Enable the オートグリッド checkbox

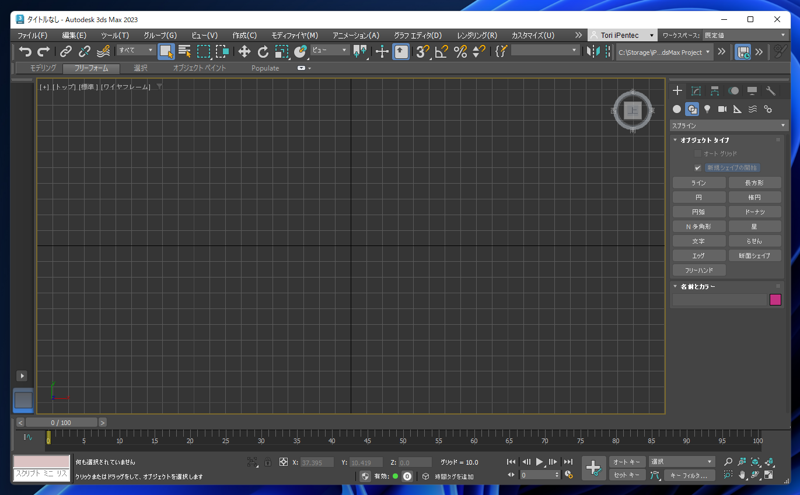click(697, 154)
